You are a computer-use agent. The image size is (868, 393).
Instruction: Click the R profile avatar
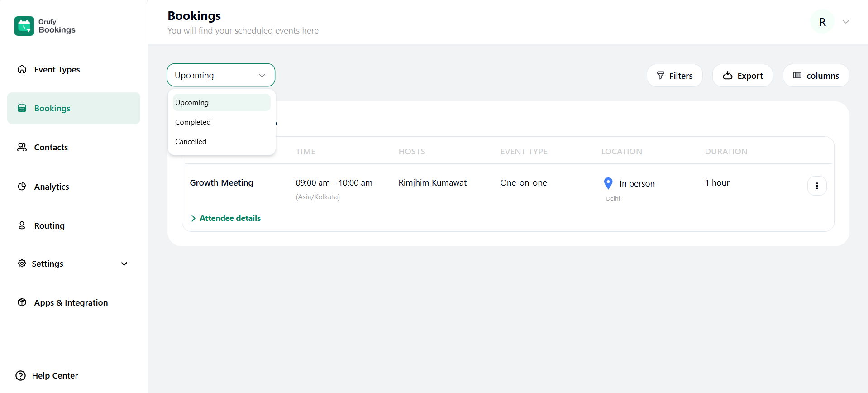822,22
